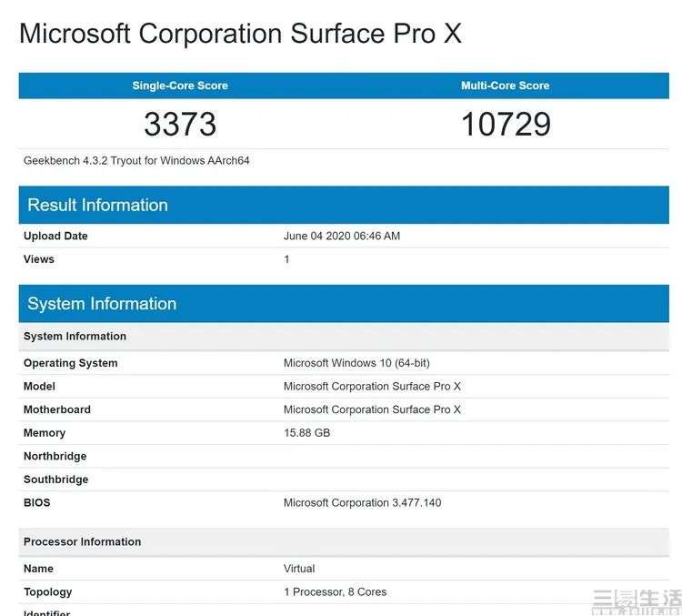Viewport: 682px width, 616px height.
Task: Click the Multi-Core Score column header
Action: pyautogui.click(x=506, y=86)
